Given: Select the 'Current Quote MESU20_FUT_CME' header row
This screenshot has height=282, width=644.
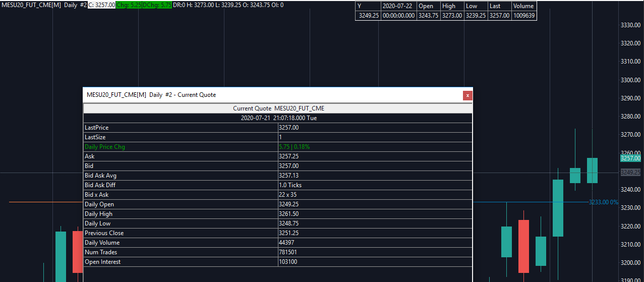Looking at the screenshot, I should [278, 108].
